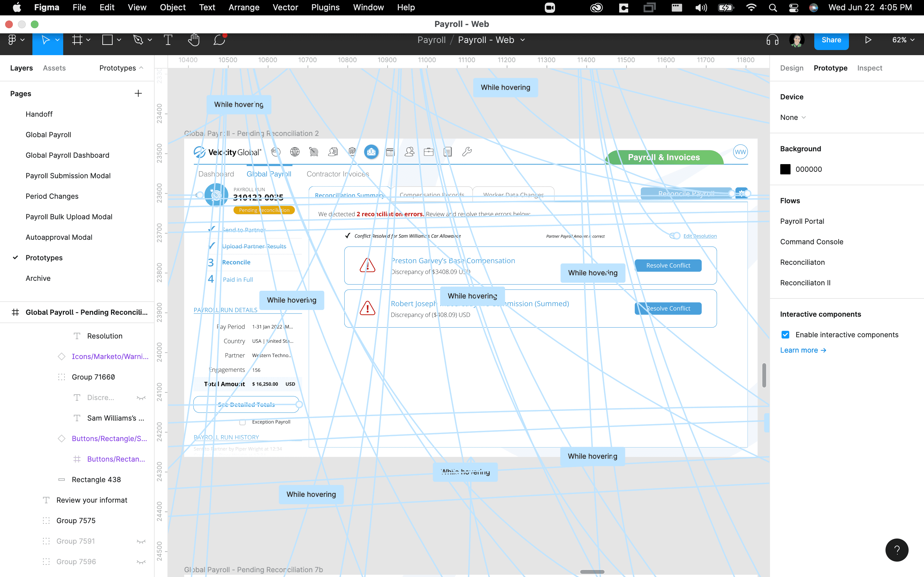Show hidden Group 7591 layer

point(141,541)
